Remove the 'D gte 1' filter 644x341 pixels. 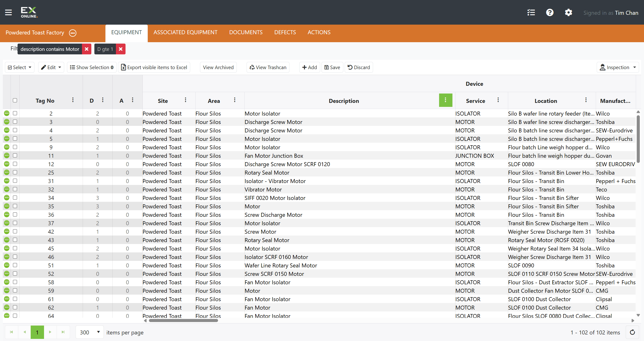tap(121, 49)
